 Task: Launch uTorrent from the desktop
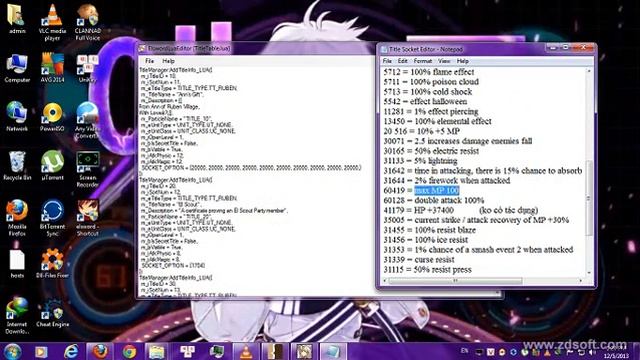pos(52,166)
